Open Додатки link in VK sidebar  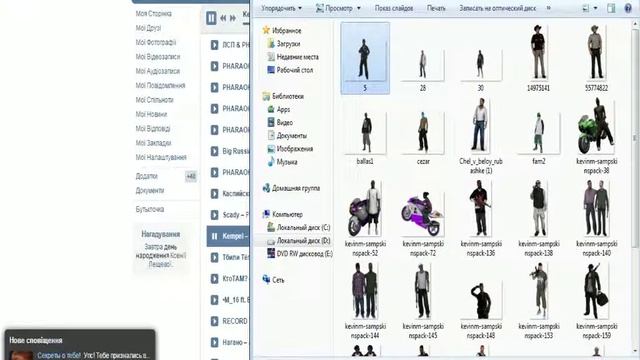[x=147, y=176]
